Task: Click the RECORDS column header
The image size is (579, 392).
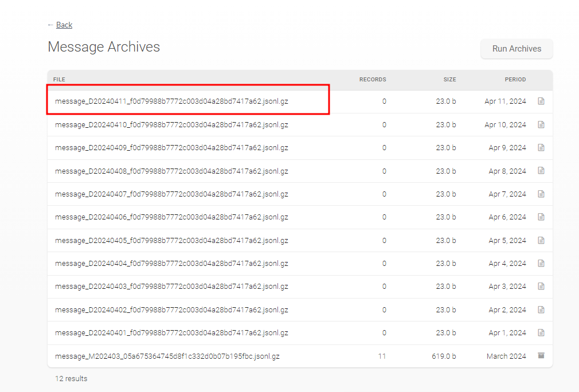Action: tap(373, 80)
